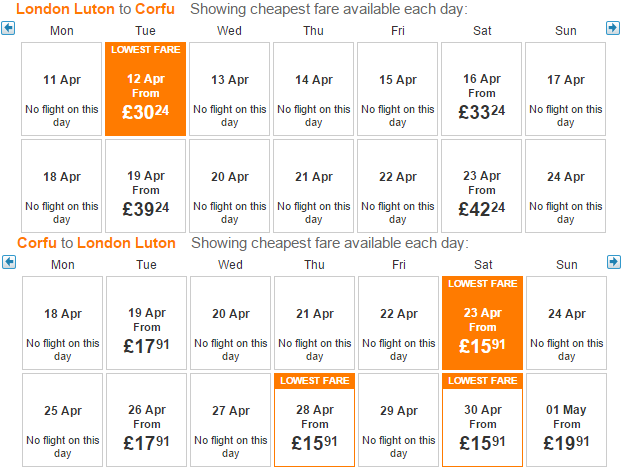Select 01 May return fare £19.91
624x469 pixels.
point(567,420)
